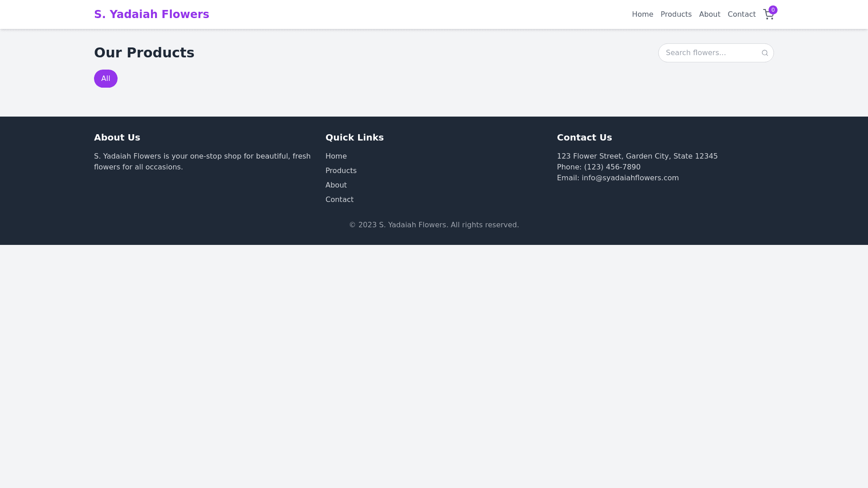
Task: Click the search magnifier icon
Action: 764,53
